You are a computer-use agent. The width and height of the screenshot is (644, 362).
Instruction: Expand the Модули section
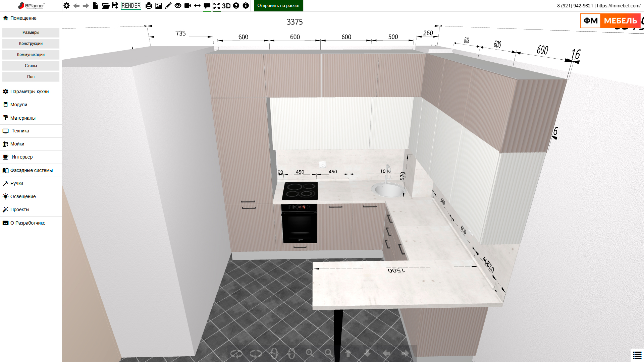[x=19, y=105]
